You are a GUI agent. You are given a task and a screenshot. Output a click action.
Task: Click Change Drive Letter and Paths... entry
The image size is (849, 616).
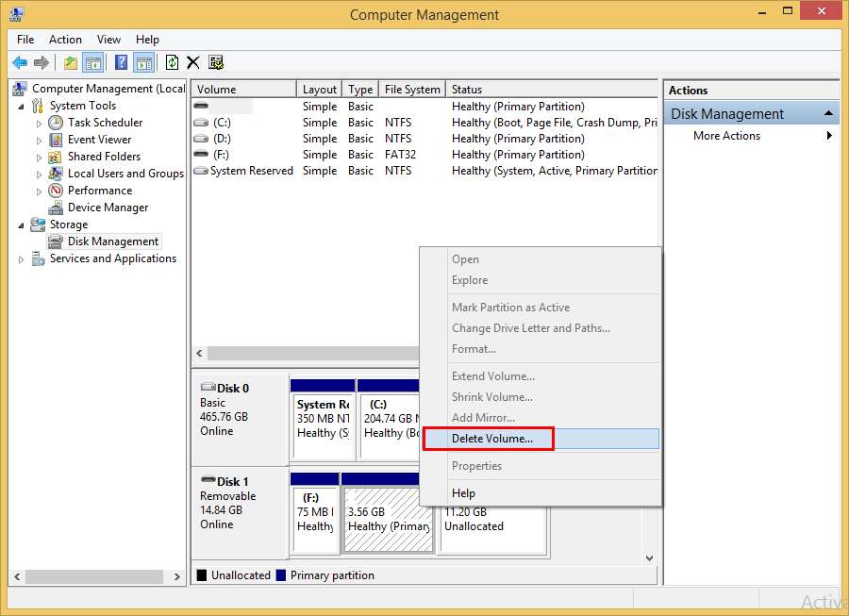(x=541, y=328)
